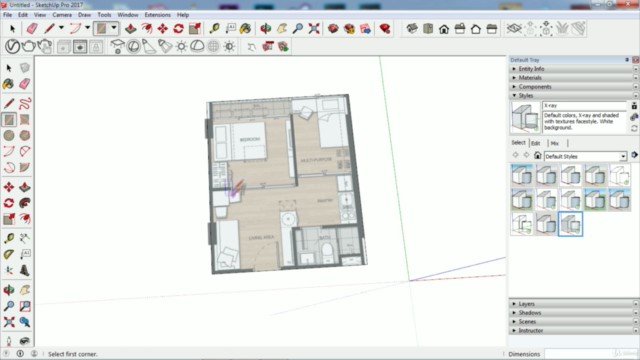
Task: Select the first style thumbnail in grid
Action: pos(522,176)
